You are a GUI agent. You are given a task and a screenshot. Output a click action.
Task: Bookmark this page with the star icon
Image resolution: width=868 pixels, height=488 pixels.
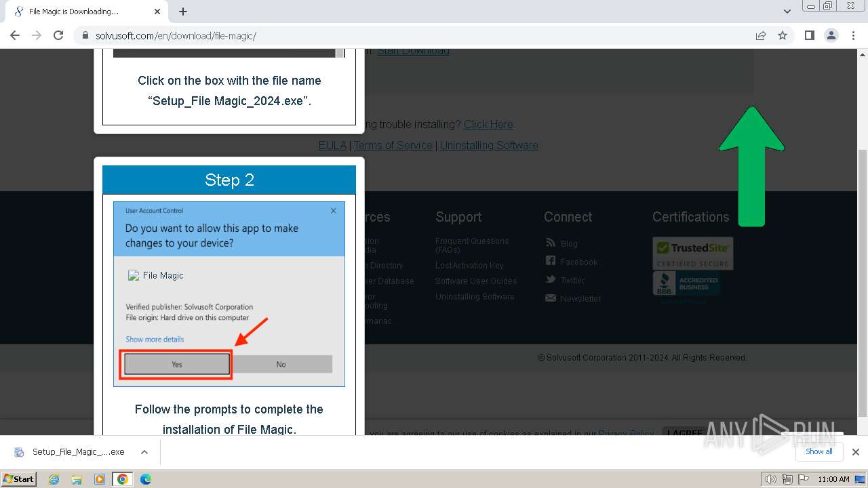783,35
